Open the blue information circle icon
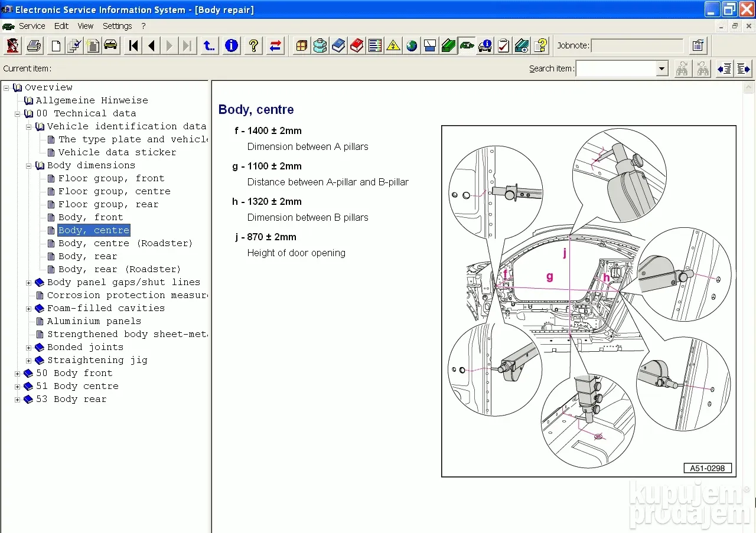This screenshot has height=533, width=756. [232, 45]
